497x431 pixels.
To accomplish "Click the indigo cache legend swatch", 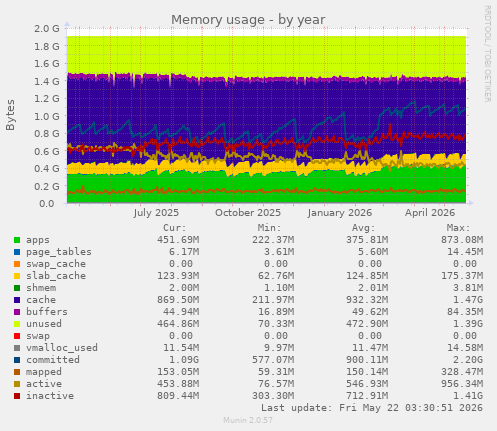I will 17,300.
